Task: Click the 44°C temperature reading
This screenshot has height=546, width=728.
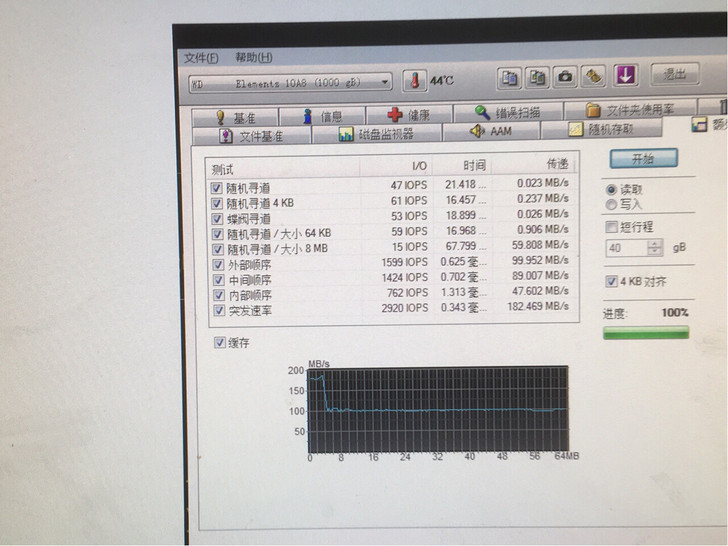Action: click(x=441, y=81)
